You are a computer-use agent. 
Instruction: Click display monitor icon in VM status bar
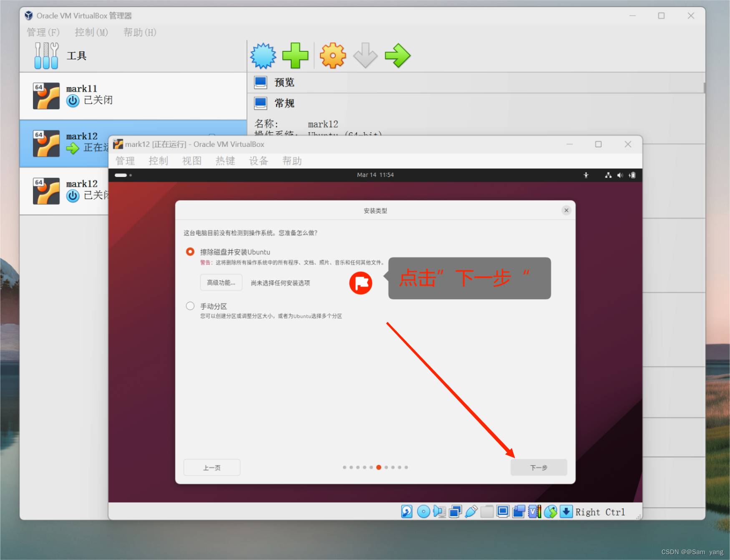503,512
